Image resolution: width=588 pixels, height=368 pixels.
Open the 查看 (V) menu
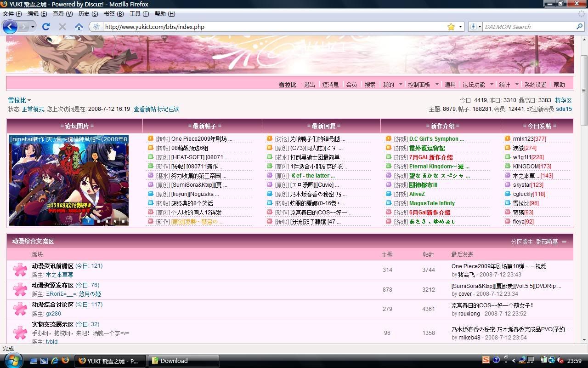(x=63, y=14)
